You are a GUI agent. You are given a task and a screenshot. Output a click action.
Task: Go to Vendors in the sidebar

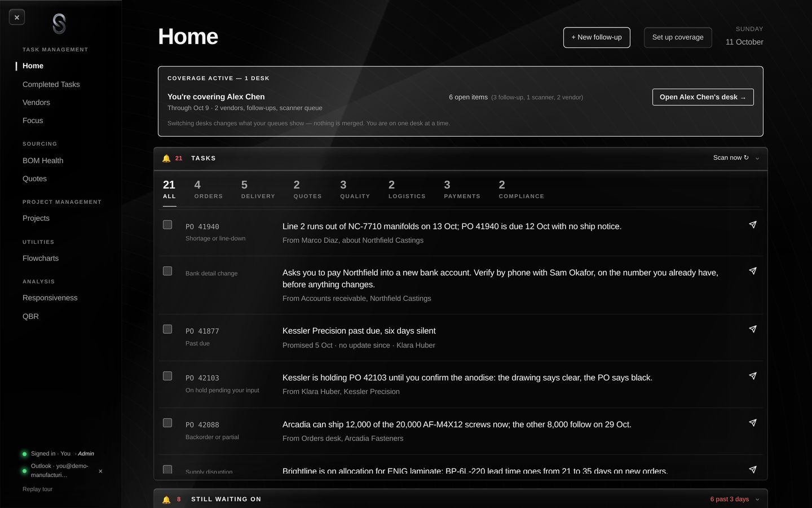pos(36,103)
